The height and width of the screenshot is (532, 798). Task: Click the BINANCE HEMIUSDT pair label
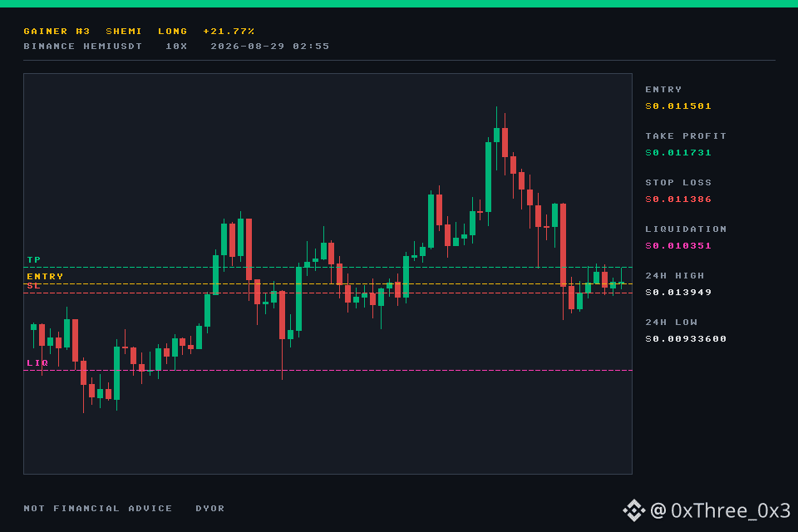[x=83, y=47]
